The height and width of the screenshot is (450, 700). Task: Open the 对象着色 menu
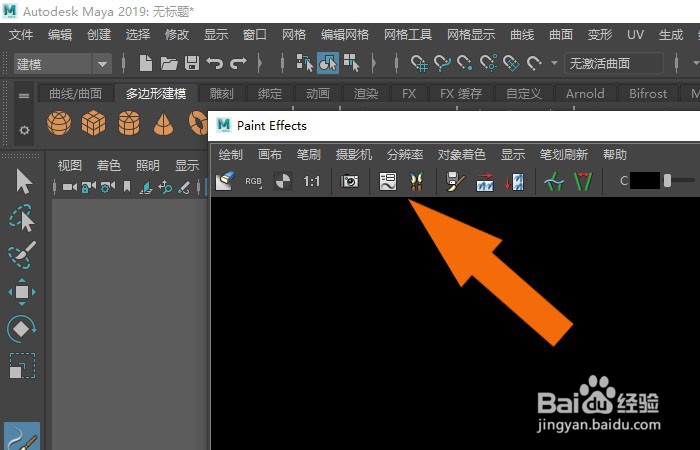462,154
